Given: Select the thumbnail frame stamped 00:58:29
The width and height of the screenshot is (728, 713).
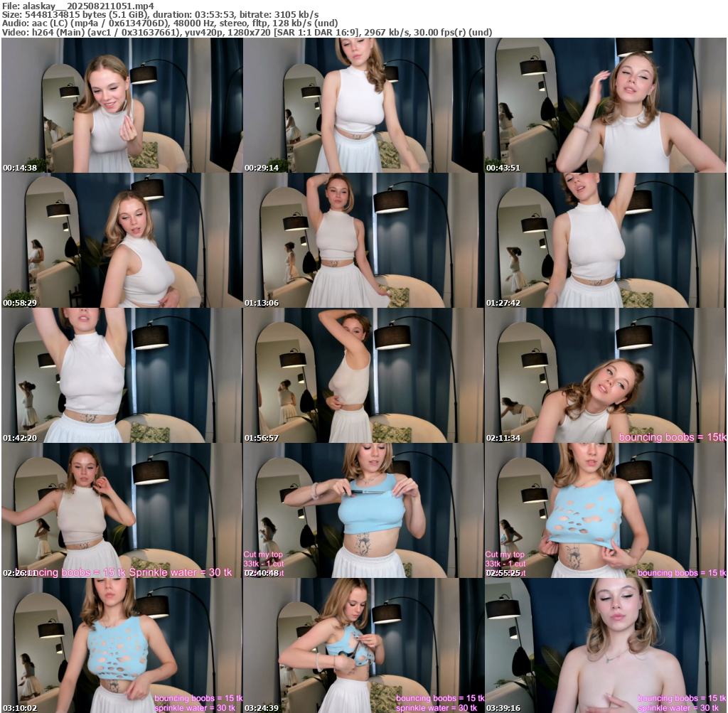Looking at the screenshot, I should click(x=122, y=240).
